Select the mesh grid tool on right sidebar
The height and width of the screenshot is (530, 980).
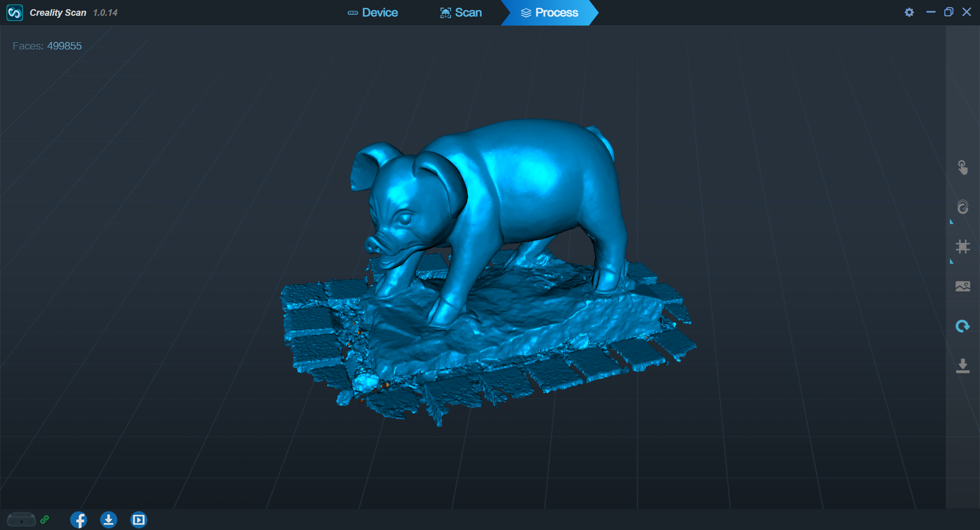click(x=963, y=247)
